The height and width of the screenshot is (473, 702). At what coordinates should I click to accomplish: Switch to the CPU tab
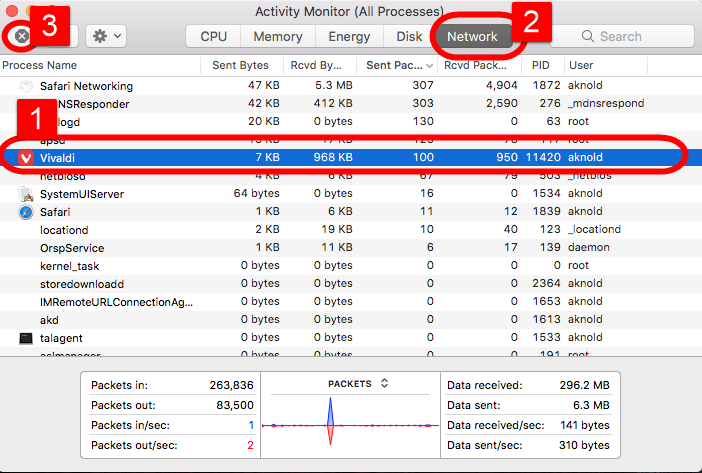coord(213,36)
